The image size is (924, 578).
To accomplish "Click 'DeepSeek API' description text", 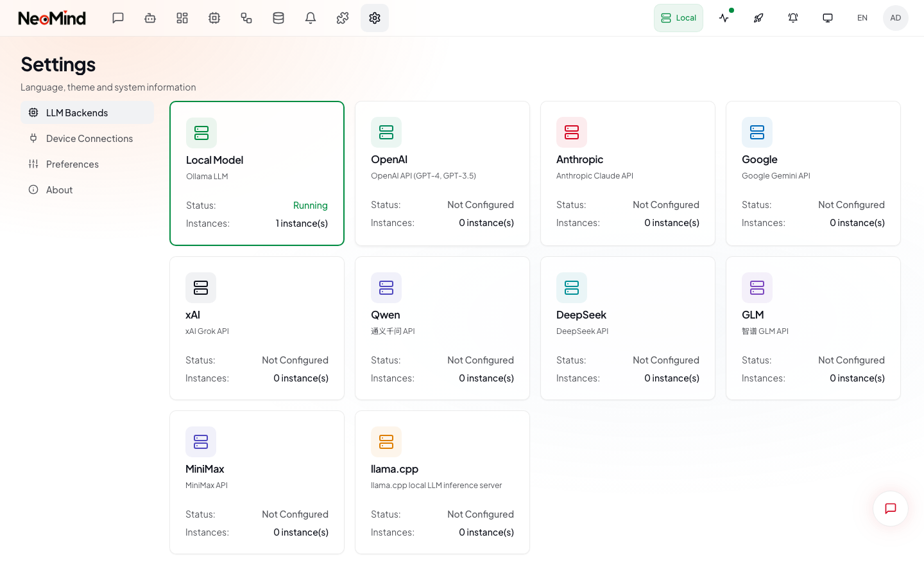I will tap(582, 331).
